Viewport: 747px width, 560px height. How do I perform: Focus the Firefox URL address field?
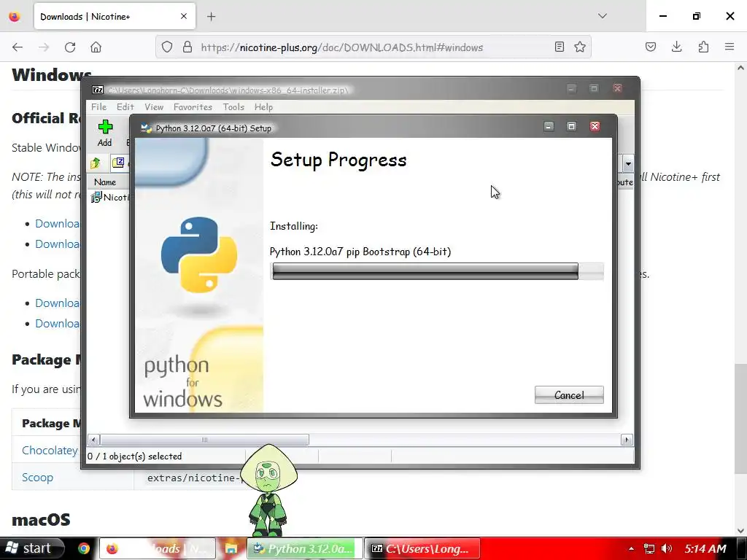[x=374, y=47]
